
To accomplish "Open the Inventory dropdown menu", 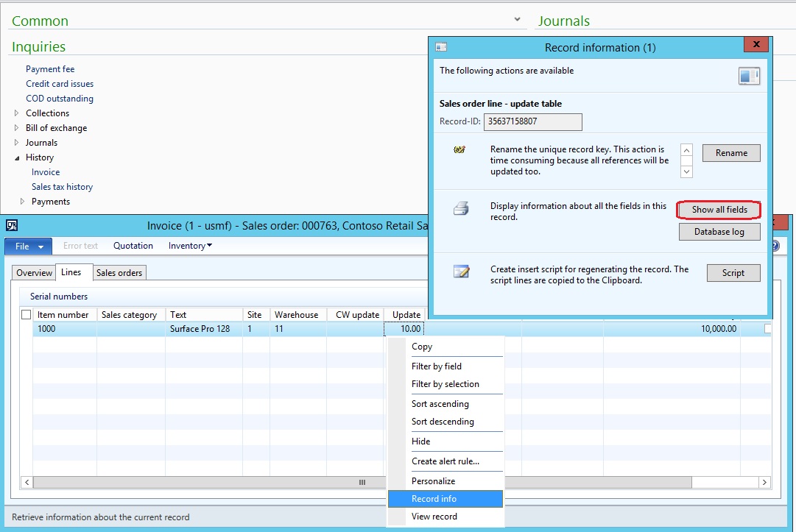I will click(189, 245).
